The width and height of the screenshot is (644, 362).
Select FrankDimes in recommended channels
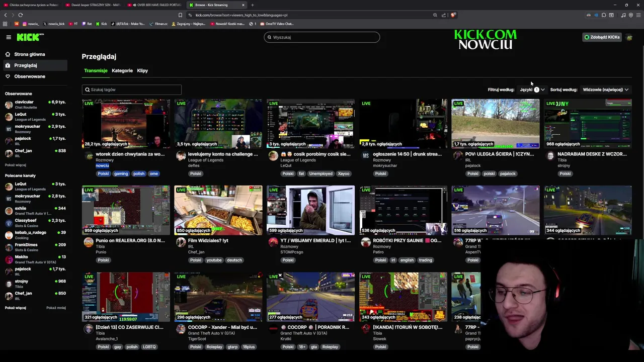[x=35, y=247]
